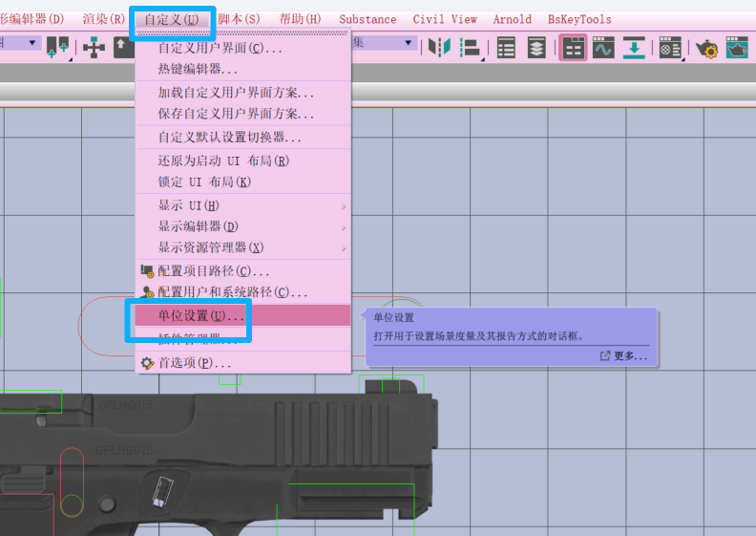Image resolution: width=756 pixels, height=536 pixels.
Task: Select 保存自定义用户界面方案... entry
Action: coord(243,114)
